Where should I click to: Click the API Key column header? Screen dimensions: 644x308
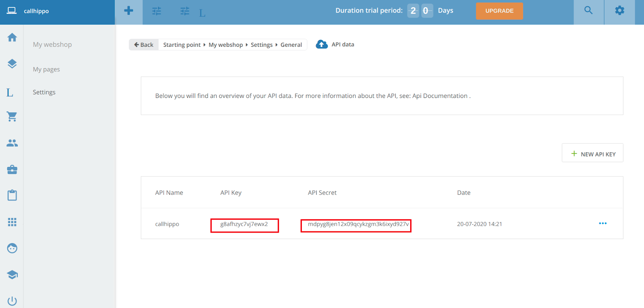(231, 193)
